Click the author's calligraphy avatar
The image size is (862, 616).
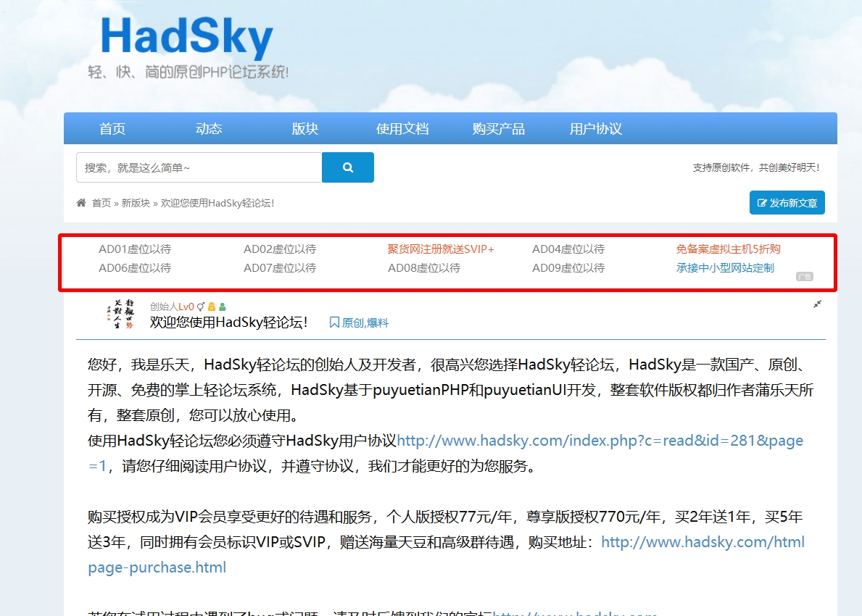pos(120,315)
